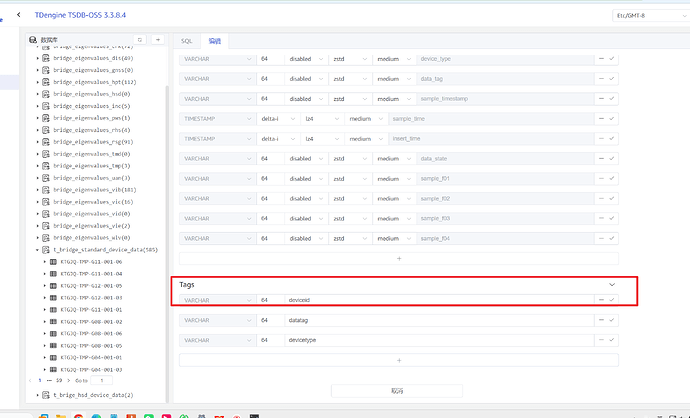Image resolution: width=690 pixels, height=418 pixels.
Task: Select table KTGJQ-TMP-G11-001-06 in the tree
Action: 91,261
